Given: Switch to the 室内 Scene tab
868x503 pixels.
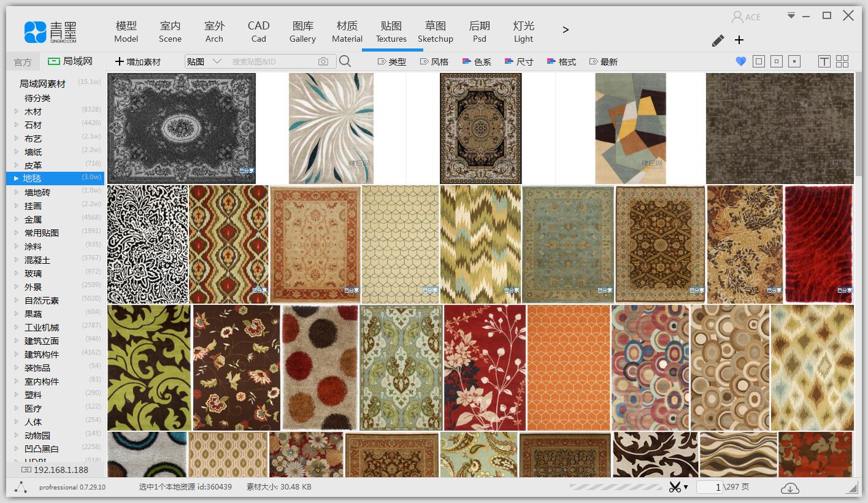Looking at the screenshot, I should (x=170, y=31).
